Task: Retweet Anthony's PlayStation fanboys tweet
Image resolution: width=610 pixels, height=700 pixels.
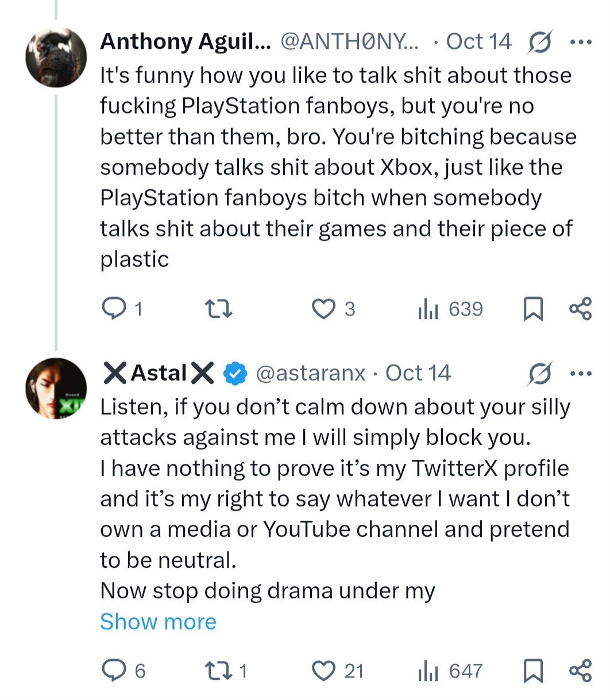Action: coord(219,310)
